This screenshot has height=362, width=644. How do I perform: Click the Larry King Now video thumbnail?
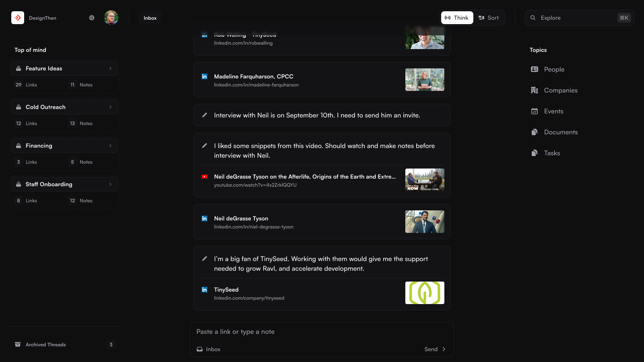[425, 180]
